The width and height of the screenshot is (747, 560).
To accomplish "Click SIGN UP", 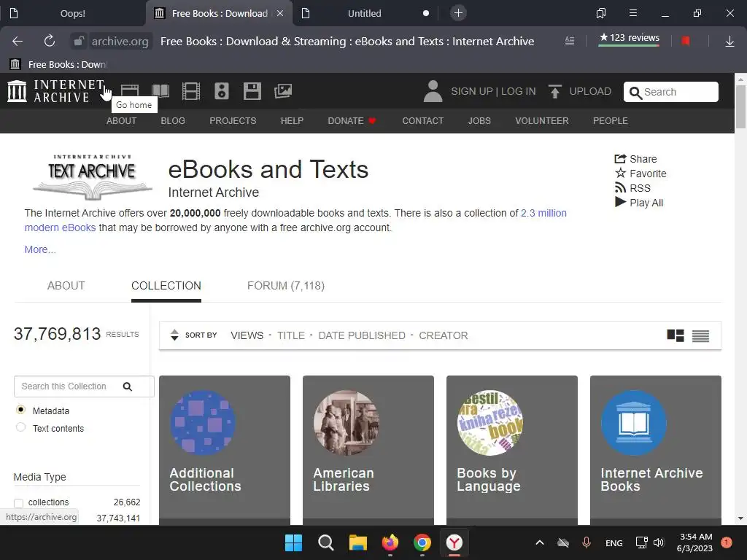I will tap(472, 91).
